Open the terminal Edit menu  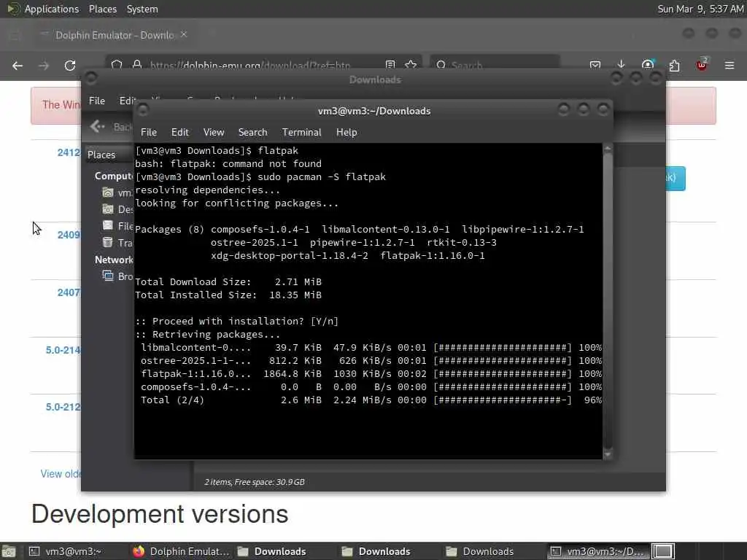pos(179,133)
